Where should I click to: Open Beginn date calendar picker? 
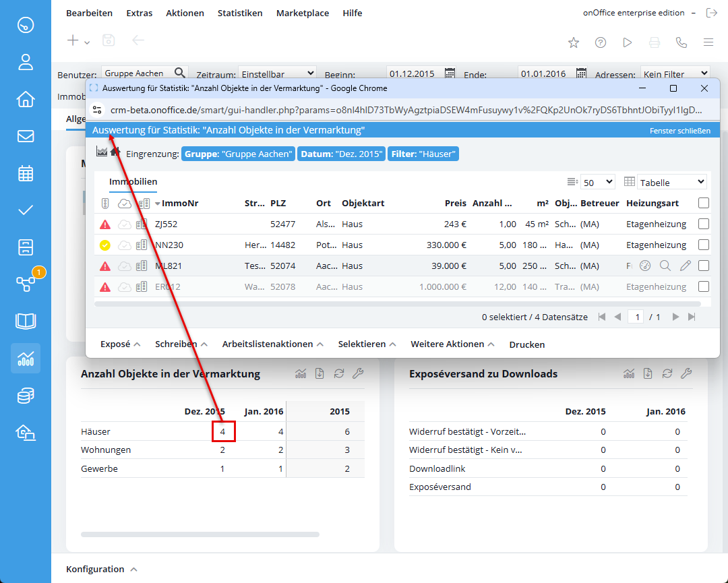click(450, 73)
